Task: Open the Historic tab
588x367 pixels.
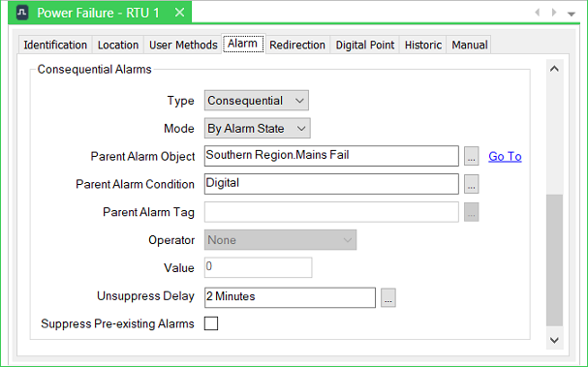Action: [x=423, y=45]
